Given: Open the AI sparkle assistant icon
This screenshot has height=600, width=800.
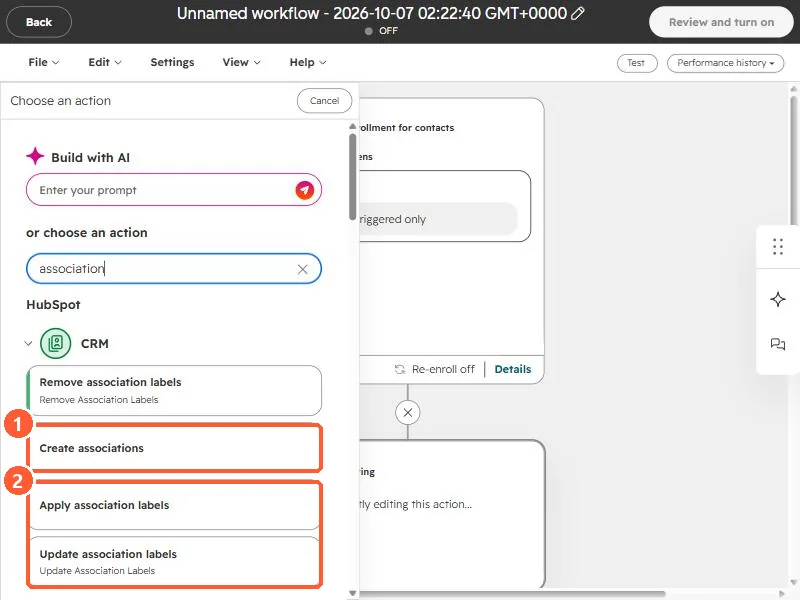Looking at the screenshot, I should (778, 299).
